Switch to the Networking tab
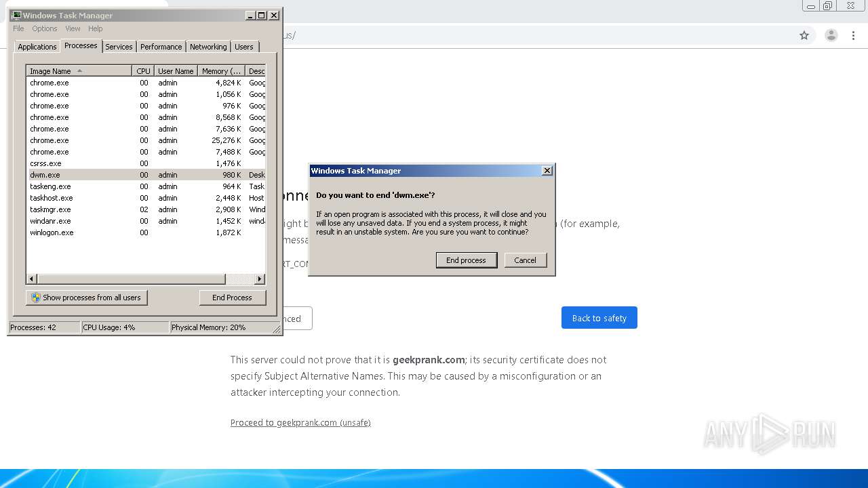The height and width of the screenshot is (488, 868). click(208, 47)
